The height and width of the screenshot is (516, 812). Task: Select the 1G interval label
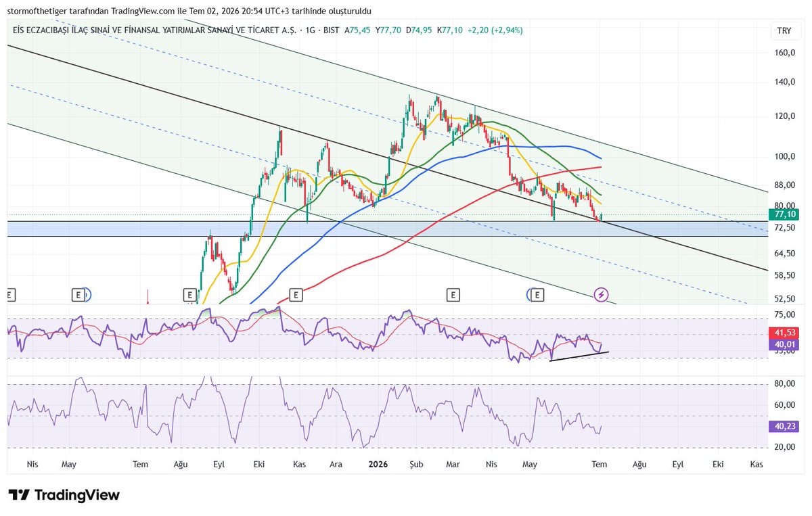(311, 30)
